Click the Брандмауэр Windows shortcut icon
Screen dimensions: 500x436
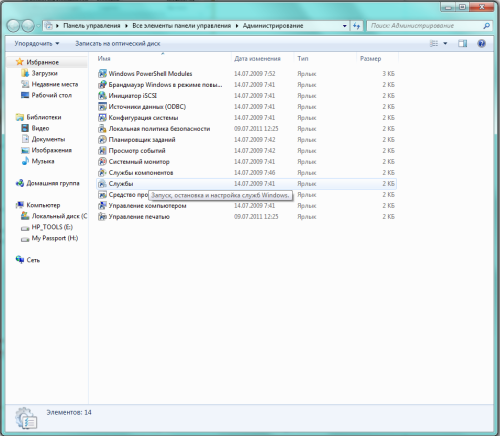[x=102, y=85]
